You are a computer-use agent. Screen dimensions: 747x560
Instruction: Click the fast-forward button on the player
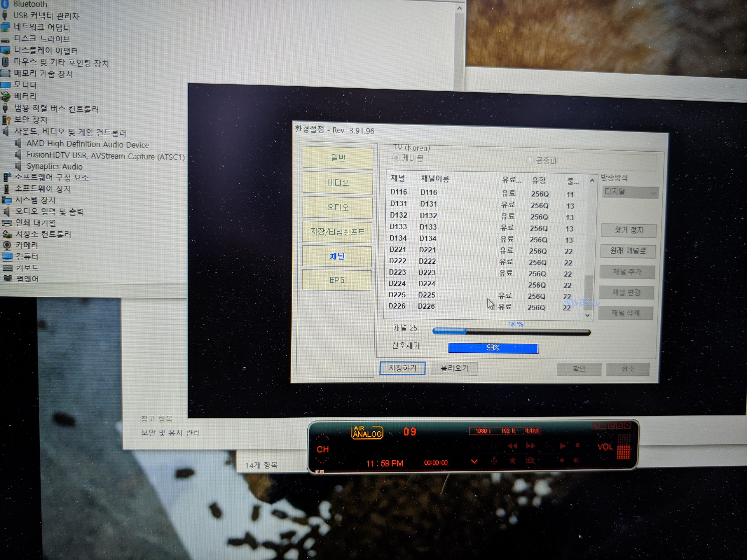tap(530, 446)
